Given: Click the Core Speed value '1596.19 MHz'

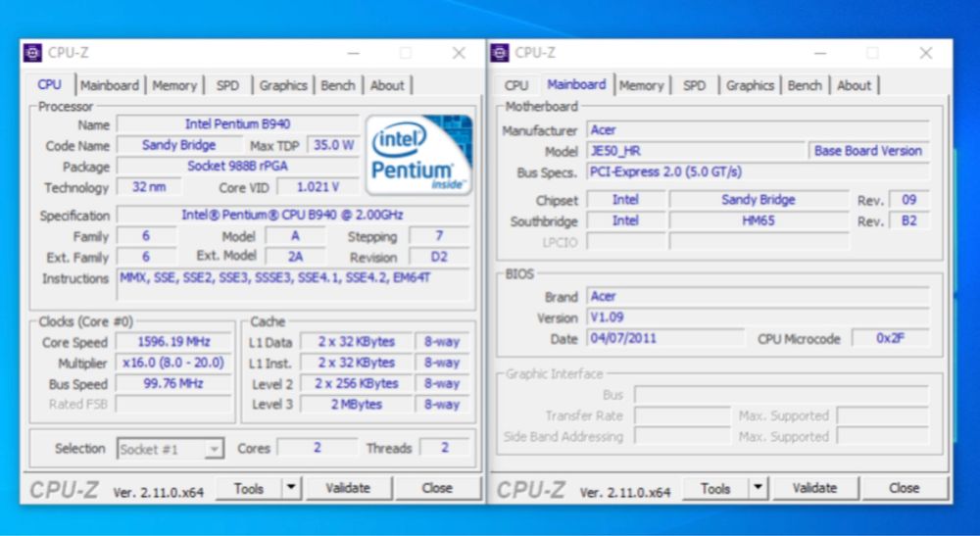Looking at the screenshot, I should (173, 342).
